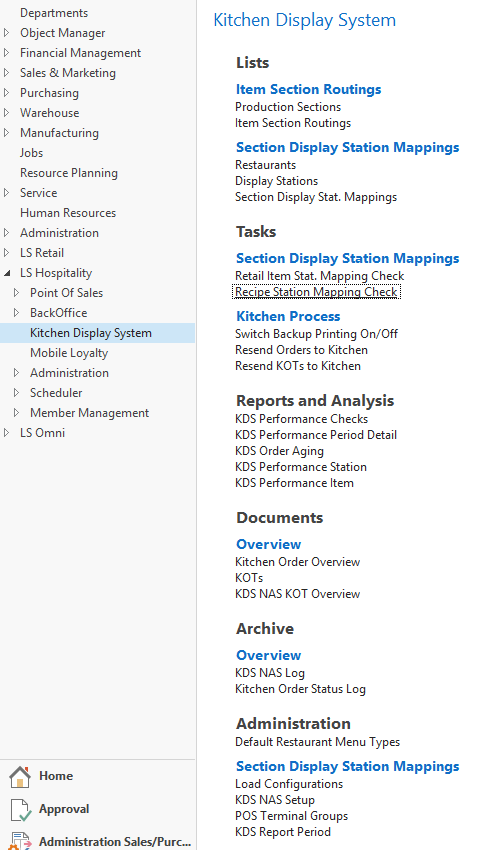Image resolution: width=490 pixels, height=850 pixels.
Task: Expand the Point Of Sales node
Action: [16, 293]
